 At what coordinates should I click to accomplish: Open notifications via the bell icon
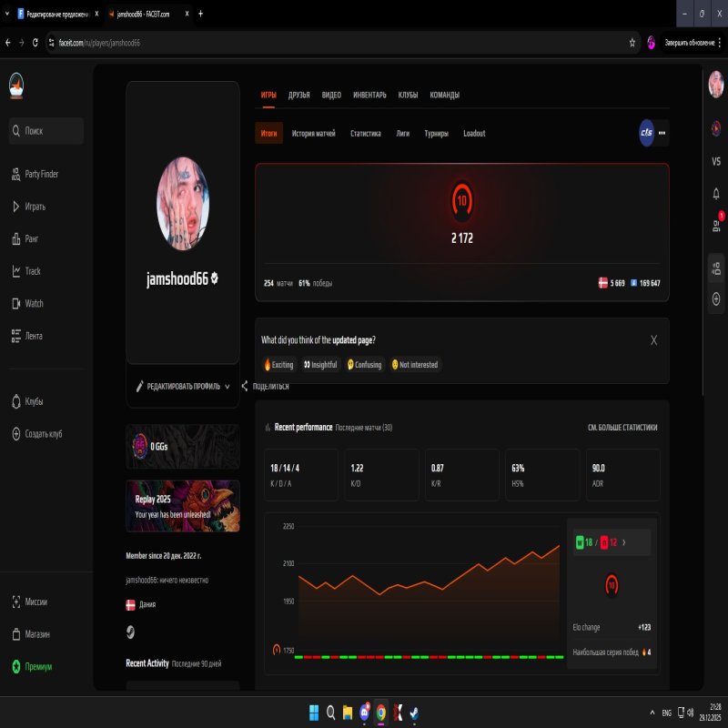[714, 193]
